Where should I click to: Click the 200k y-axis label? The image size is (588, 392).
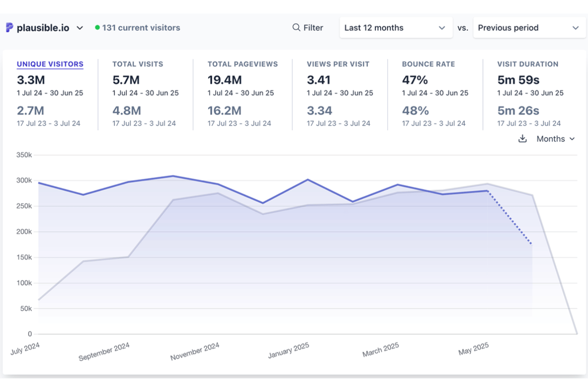pos(24,232)
